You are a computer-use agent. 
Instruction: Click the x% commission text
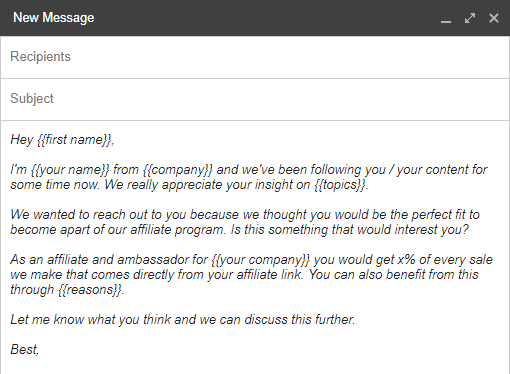(406, 260)
